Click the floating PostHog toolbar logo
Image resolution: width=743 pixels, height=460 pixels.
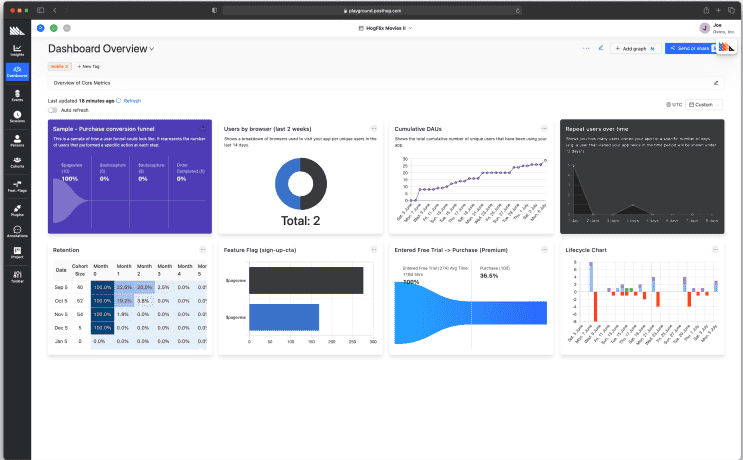726,47
